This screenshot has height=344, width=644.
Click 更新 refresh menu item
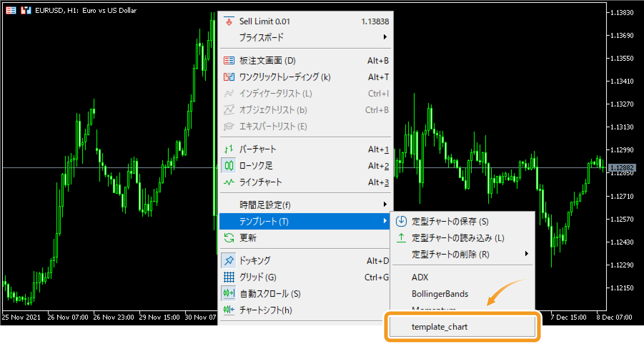point(305,238)
